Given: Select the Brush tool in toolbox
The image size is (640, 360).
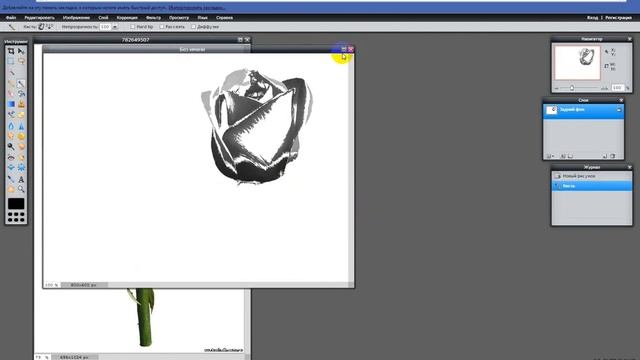Looking at the screenshot, I should 21,83.
